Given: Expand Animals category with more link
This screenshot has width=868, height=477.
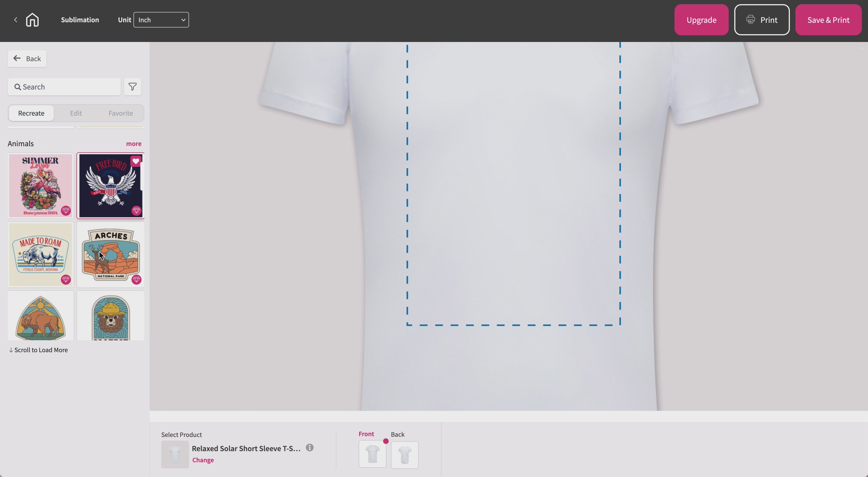Looking at the screenshot, I should 134,144.
